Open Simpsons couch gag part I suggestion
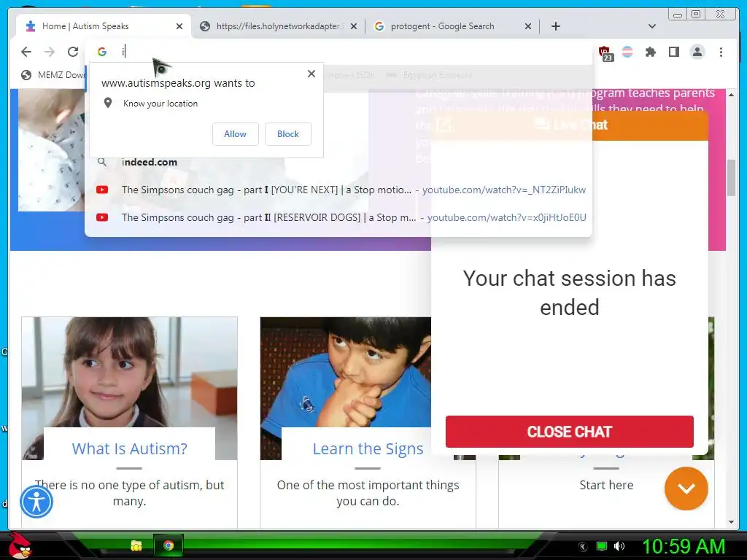The image size is (747, 560). [x=338, y=190]
